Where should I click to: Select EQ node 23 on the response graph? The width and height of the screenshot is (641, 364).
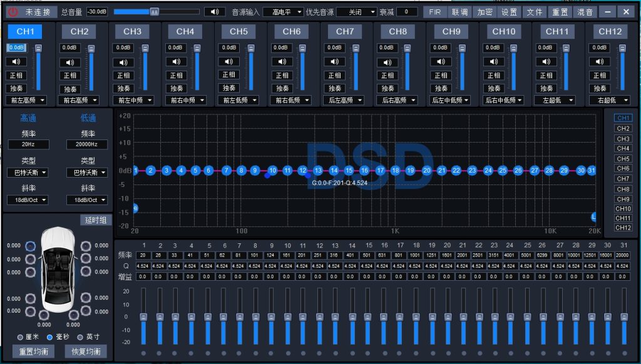point(472,170)
